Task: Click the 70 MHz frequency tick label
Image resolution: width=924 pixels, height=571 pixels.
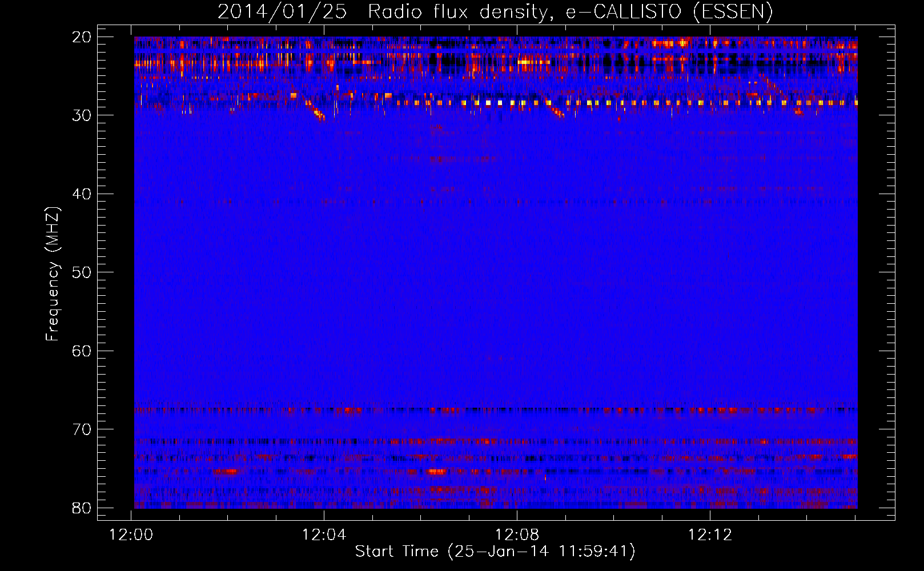Action: 82,429
